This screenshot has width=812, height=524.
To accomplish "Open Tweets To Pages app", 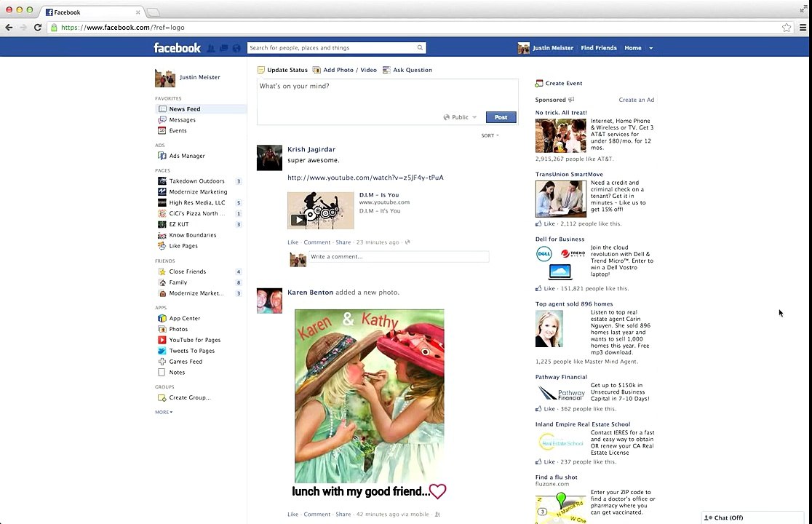I will 191,351.
